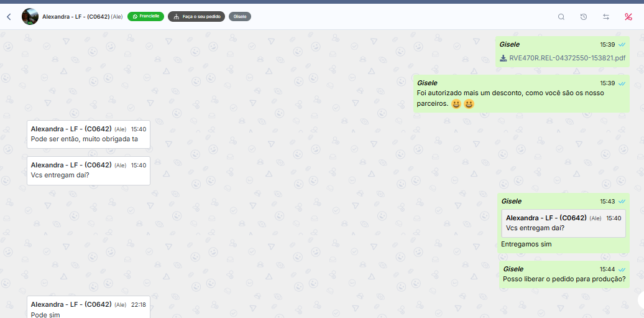Click the 'Faça o seu pedido' tag

click(196, 17)
